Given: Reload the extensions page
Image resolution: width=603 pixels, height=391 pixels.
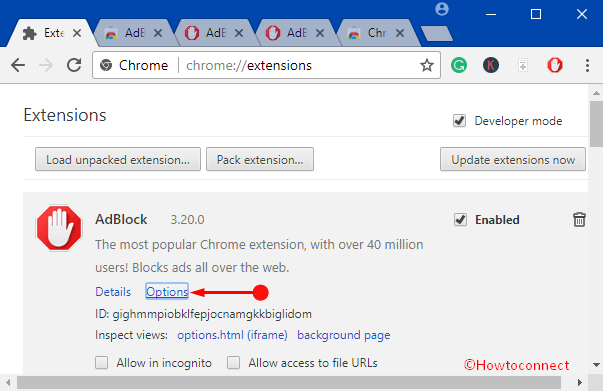Looking at the screenshot, I should (x=74, y=65).
